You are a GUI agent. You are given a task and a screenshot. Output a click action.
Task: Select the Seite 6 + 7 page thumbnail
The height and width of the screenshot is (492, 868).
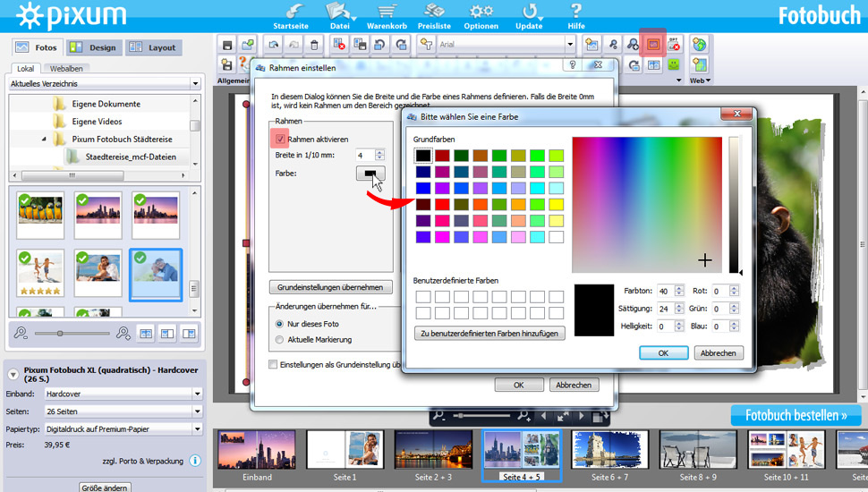coord(609,449)
